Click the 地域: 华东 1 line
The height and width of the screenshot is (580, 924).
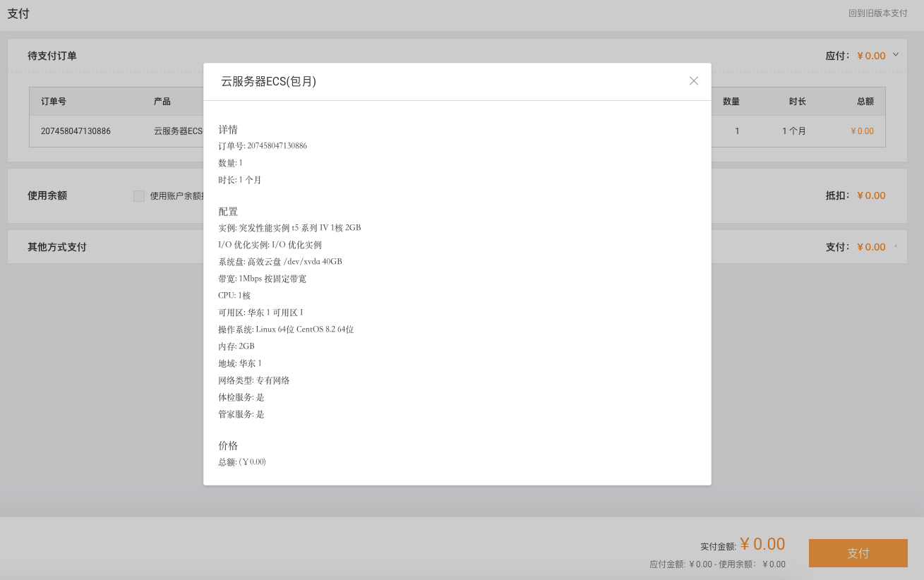[x=240, y=363]
